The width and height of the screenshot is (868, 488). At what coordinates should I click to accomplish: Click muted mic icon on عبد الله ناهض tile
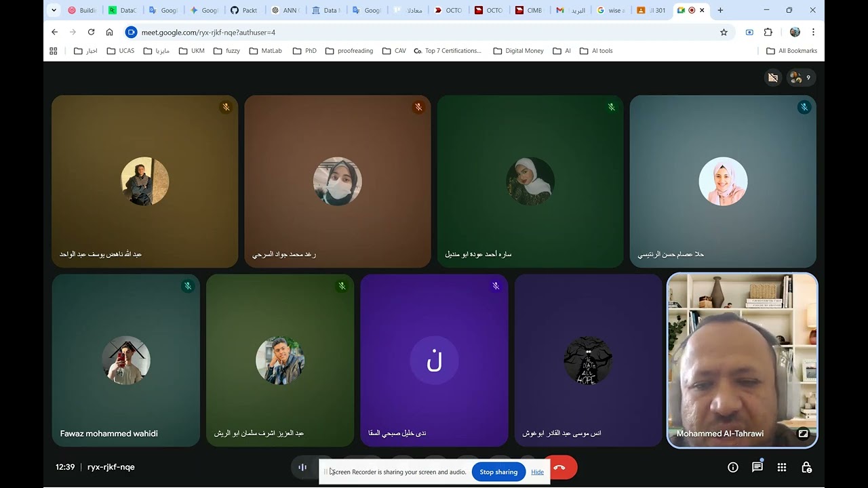click(226, 107)
